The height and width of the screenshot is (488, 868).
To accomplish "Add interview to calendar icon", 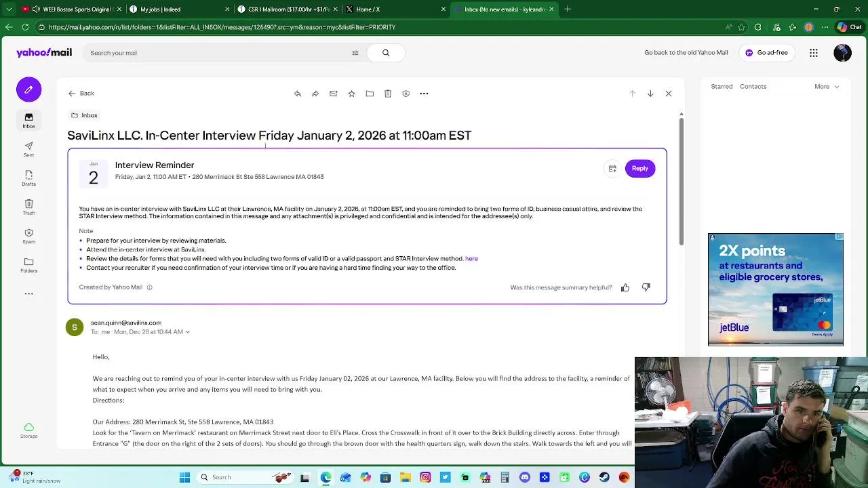I will point(612,169).
